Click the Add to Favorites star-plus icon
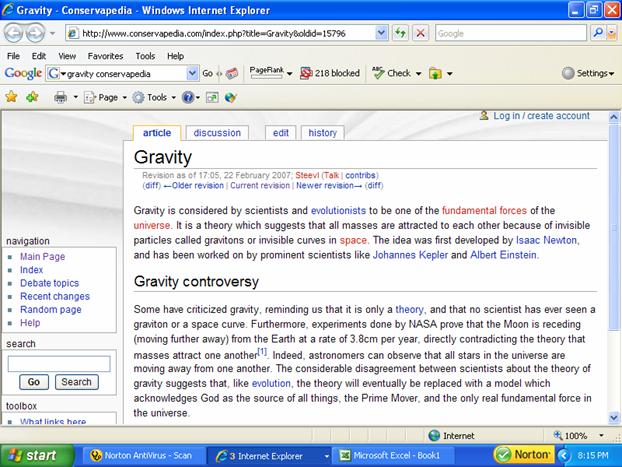Screen dimensions: 622x467 (x=32, y=97)
